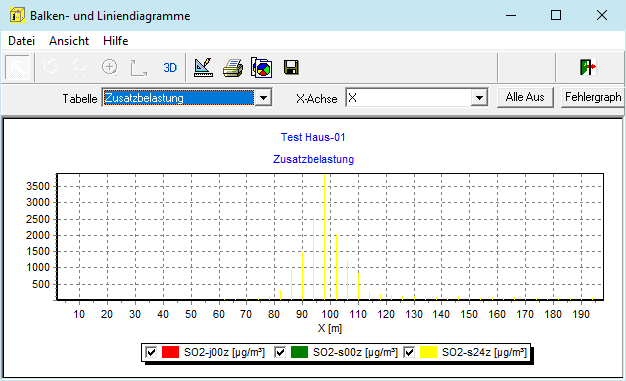The image size is (626, 381).
Task: Click the printer icon to print diagram
Action: tap(232, 67)
